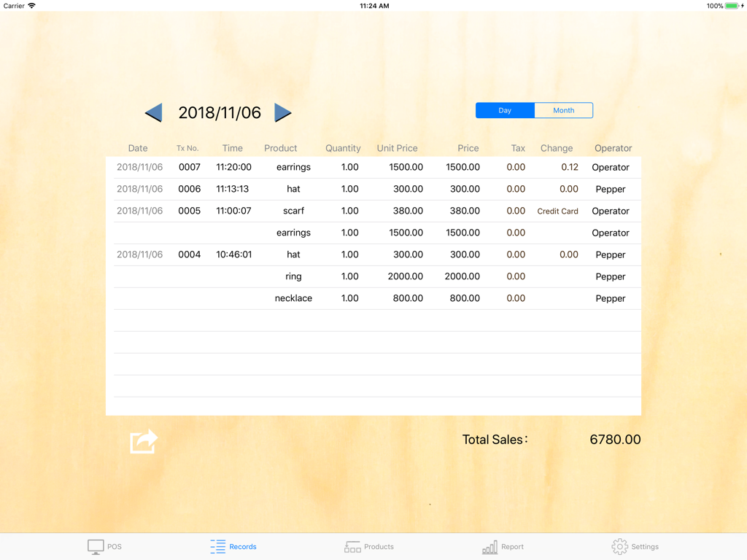Open Products using its shelf icon
This screenshot has height=560, width=747.
(x=352, y=546)
